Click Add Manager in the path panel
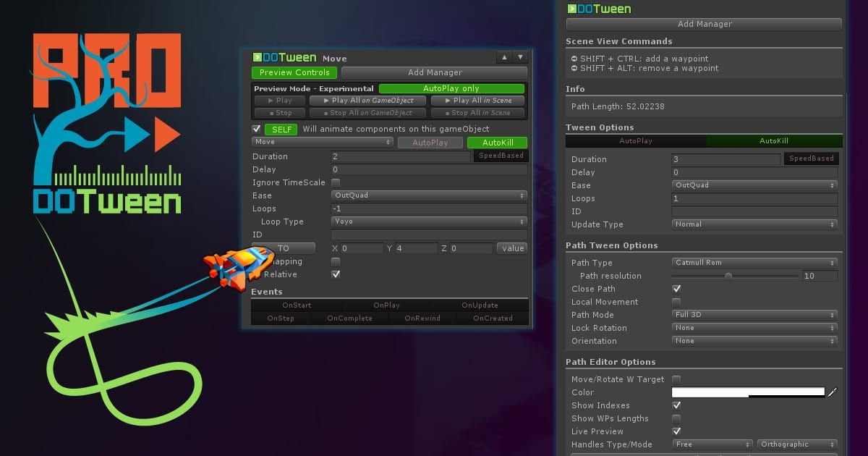Viewport: 868px width, 456px height. 705,24
